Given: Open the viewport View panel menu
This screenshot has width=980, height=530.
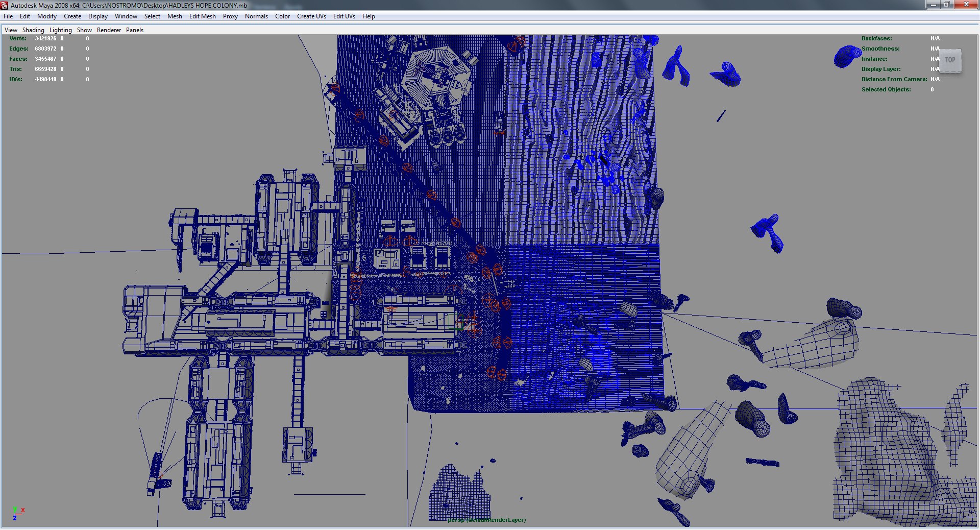Looking at the screenshot, I should [11, 30].
